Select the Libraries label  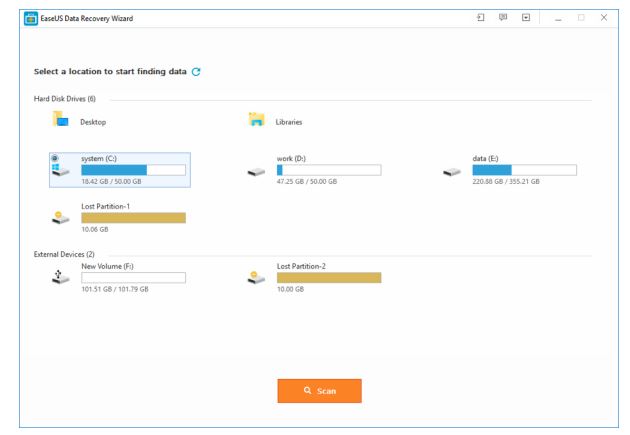(x=288, y=122)
